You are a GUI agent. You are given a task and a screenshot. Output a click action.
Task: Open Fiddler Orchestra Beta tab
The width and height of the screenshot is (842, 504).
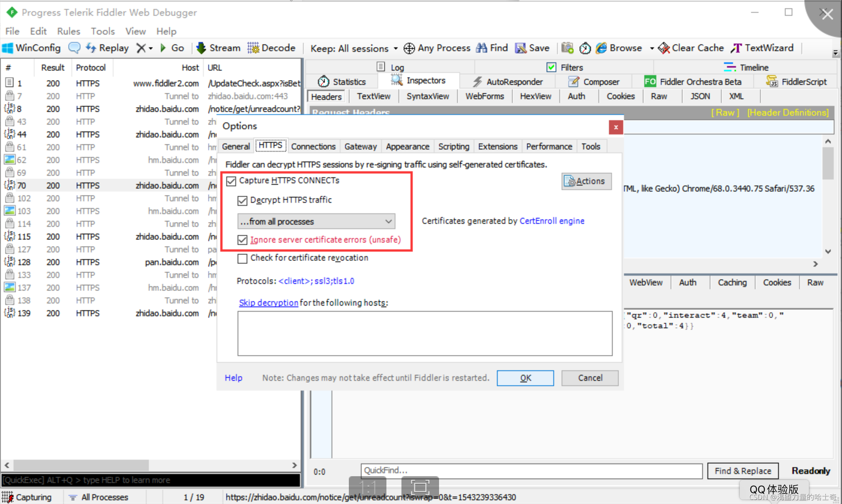[693, 82]
